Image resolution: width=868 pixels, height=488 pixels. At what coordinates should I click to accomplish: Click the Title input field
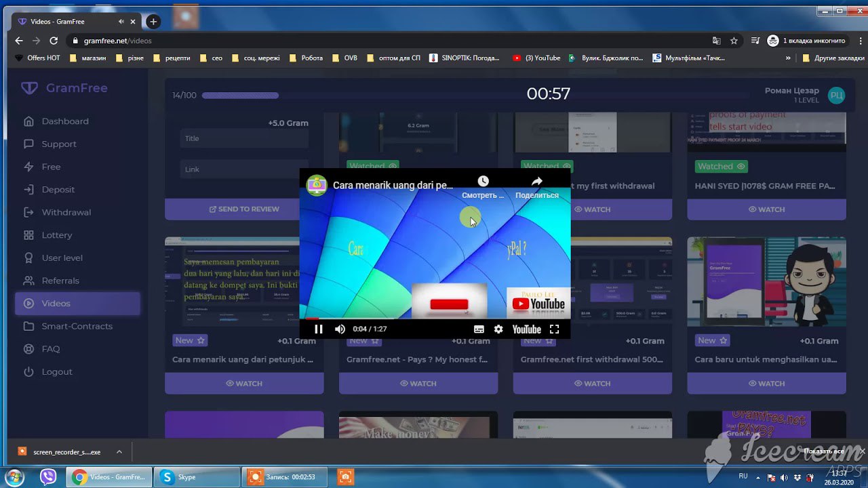point(244,138)
